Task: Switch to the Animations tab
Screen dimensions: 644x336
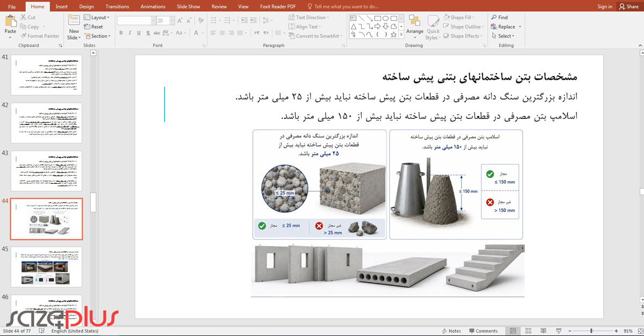Action: tap(153, 6)
